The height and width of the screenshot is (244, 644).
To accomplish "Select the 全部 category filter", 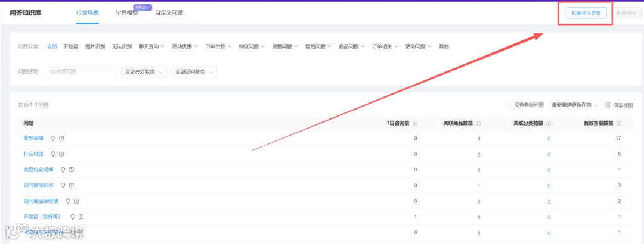I will [52, 46].
